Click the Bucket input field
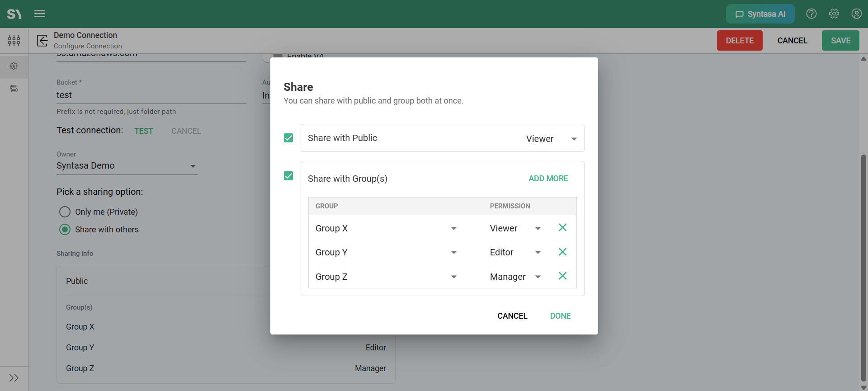The image size is (868, 391). (151, 95)
